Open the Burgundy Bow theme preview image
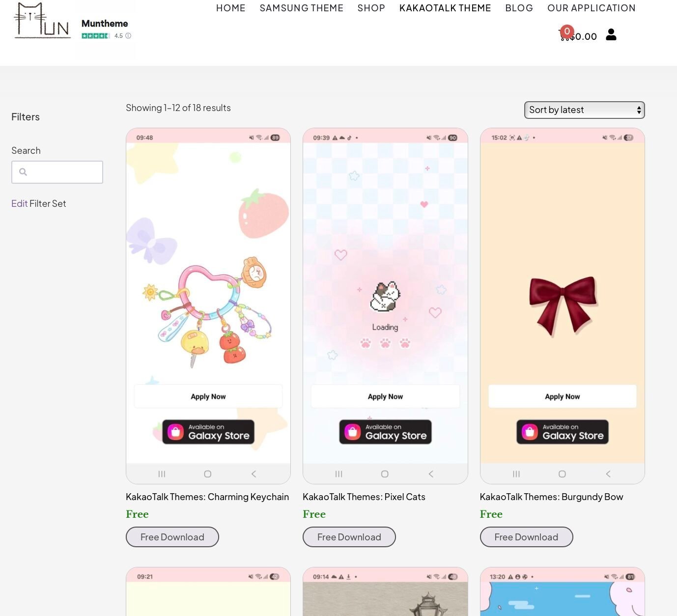The width and height of the screenshot is (677, 616). tap(563, 306)
